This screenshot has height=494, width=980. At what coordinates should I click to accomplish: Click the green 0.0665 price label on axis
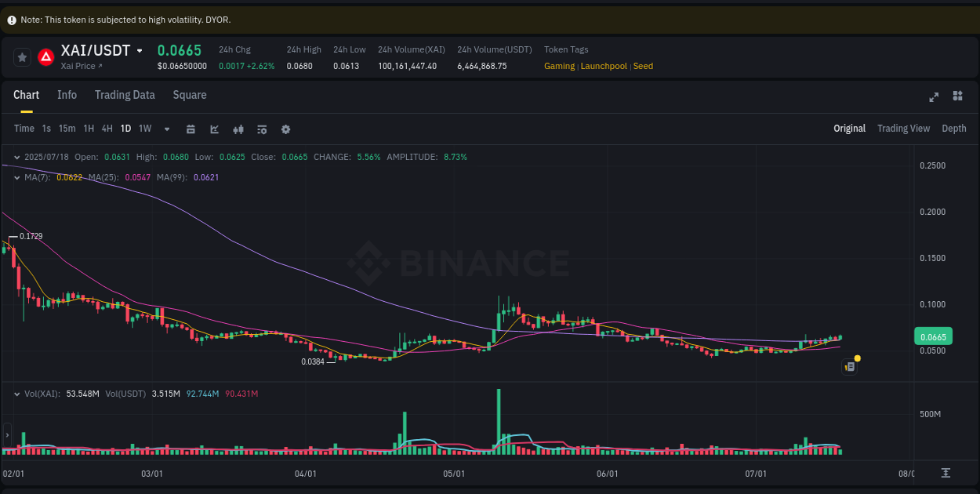tap(932, 336)
